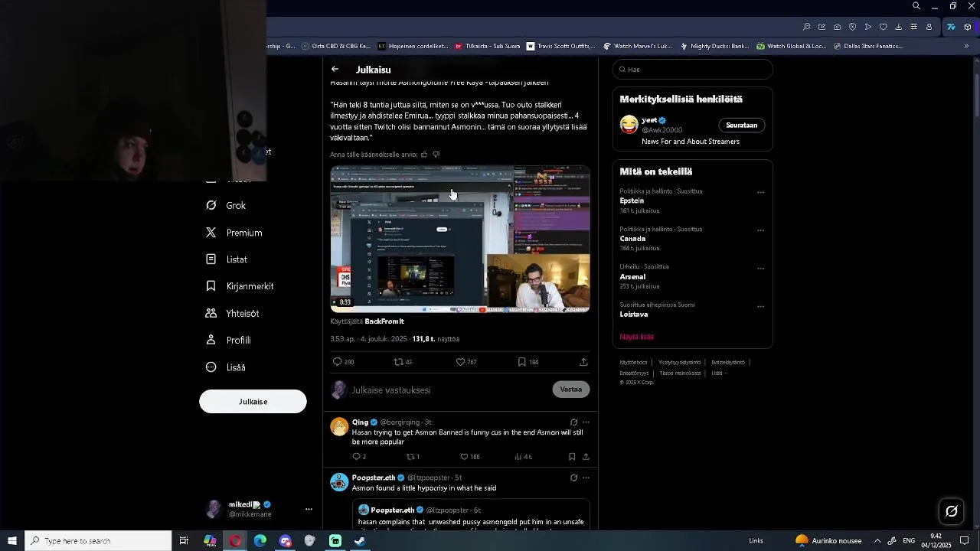This screenshot has height=551, width=980.
Task: Click the Seurataan button for yeet
Action: click(x=741, y=126)
